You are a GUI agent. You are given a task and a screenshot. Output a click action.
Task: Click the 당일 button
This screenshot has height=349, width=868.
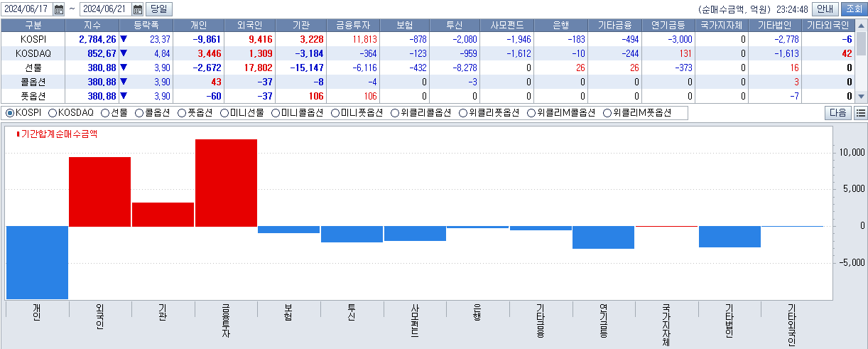click(x=159, y=9)
